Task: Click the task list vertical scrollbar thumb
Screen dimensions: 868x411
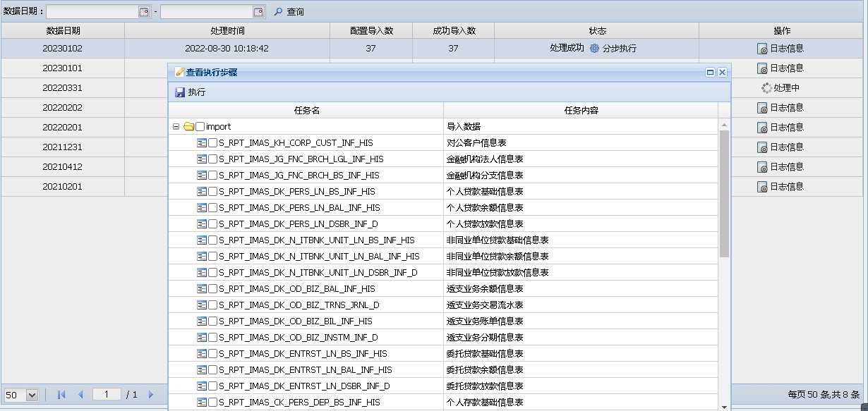Action: tap(724, 194)
